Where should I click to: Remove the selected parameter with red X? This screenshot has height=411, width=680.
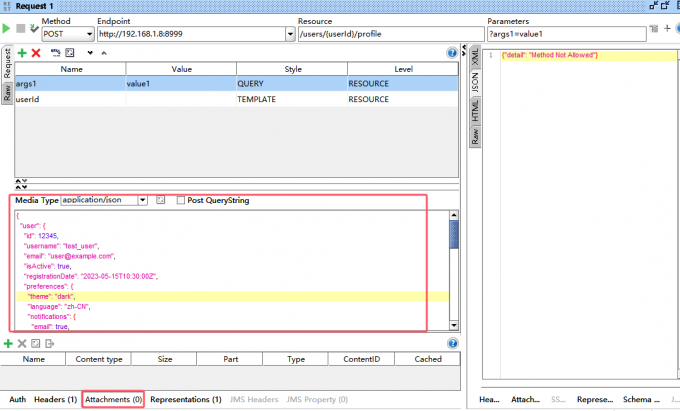click(36, 53)
